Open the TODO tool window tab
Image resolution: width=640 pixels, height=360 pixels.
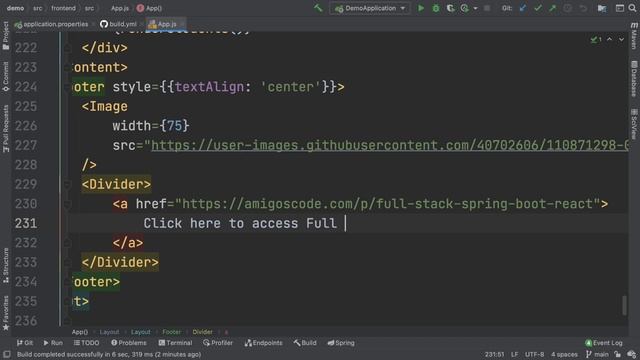[x=87, y=343]
